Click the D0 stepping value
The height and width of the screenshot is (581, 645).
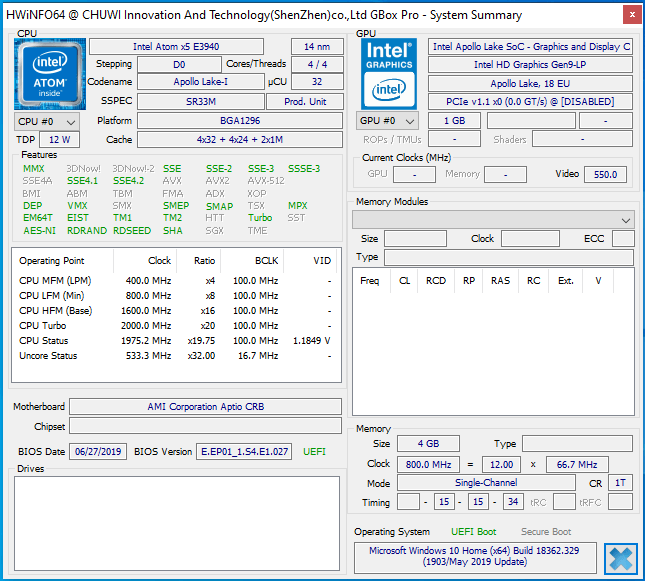(x=179, y=65)
